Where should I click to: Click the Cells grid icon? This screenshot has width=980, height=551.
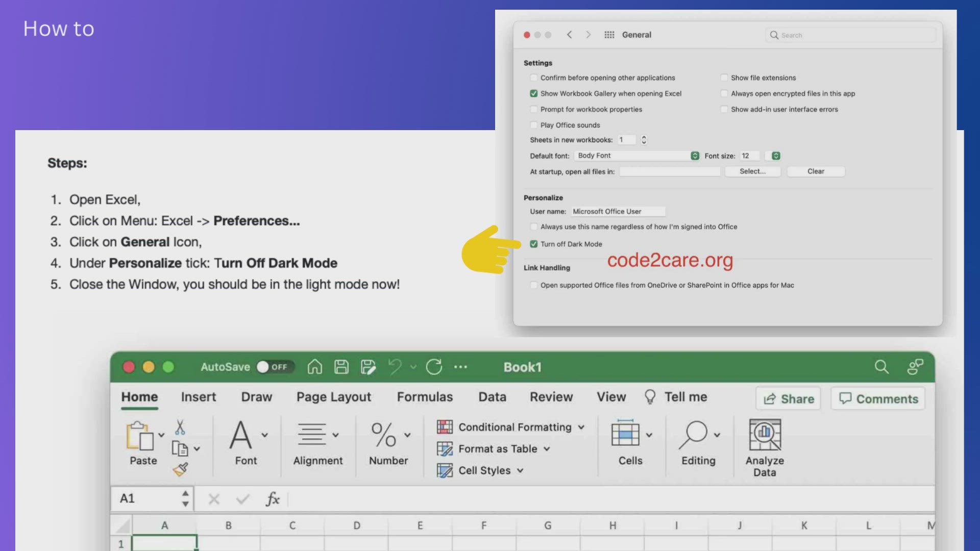(x=625, y=433)
